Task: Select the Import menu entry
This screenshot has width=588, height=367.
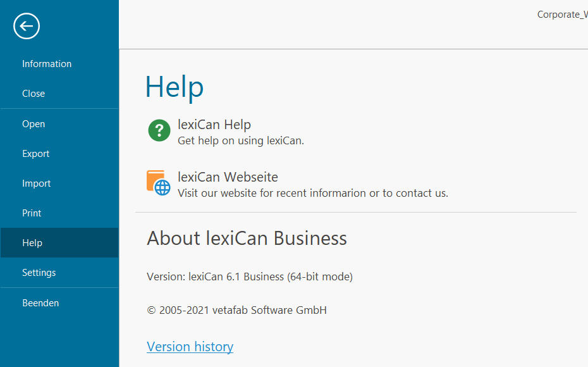Action: click(37, 183)
